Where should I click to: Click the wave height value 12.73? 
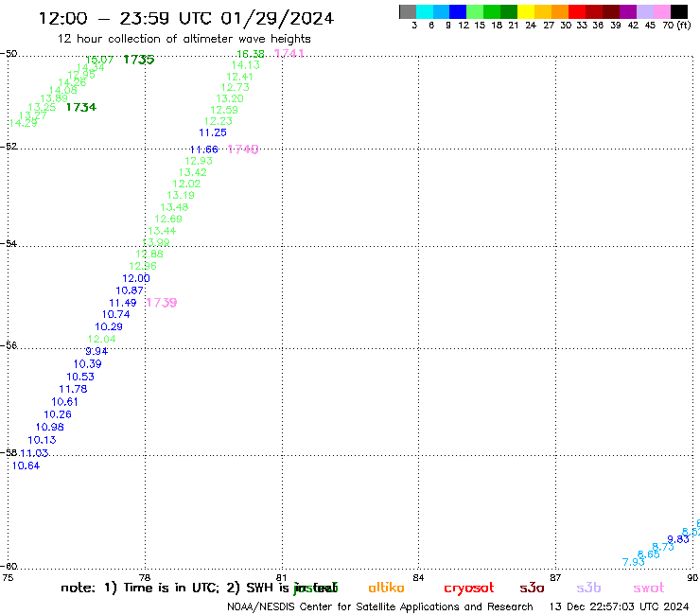[236, 88]
